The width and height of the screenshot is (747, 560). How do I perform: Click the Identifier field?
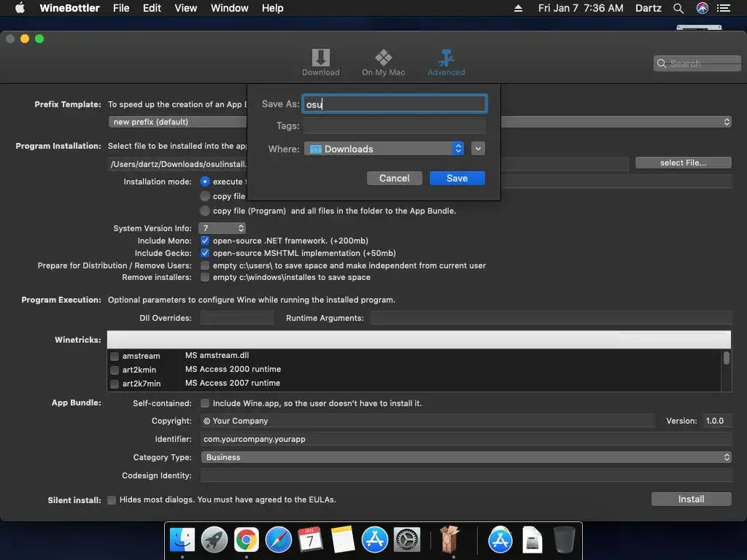(466, 439)
